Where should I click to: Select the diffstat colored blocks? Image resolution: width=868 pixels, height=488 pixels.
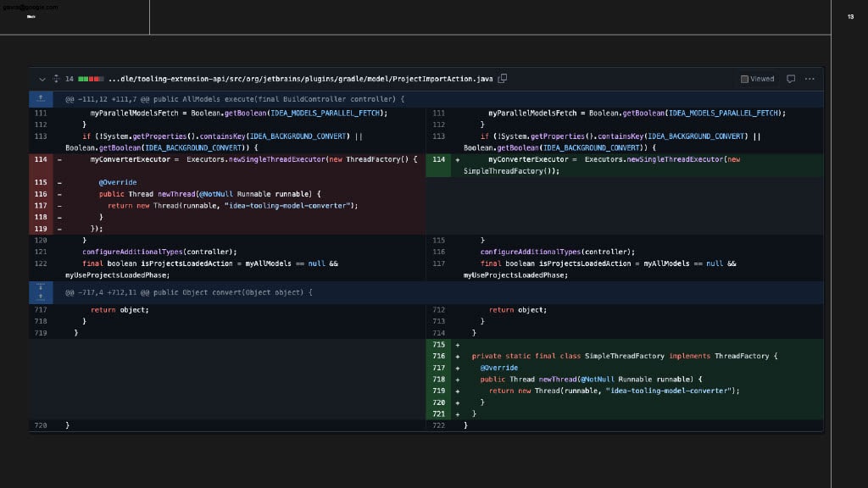(91, 79)
